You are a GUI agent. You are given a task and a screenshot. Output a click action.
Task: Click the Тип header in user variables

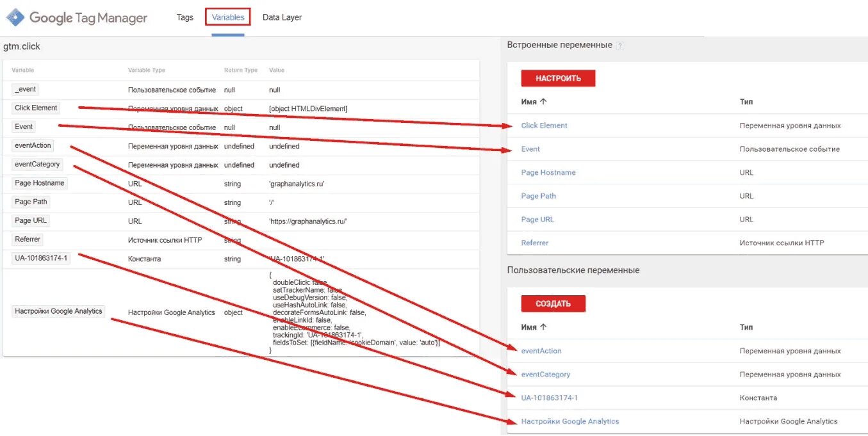click(x=746, y=327)
